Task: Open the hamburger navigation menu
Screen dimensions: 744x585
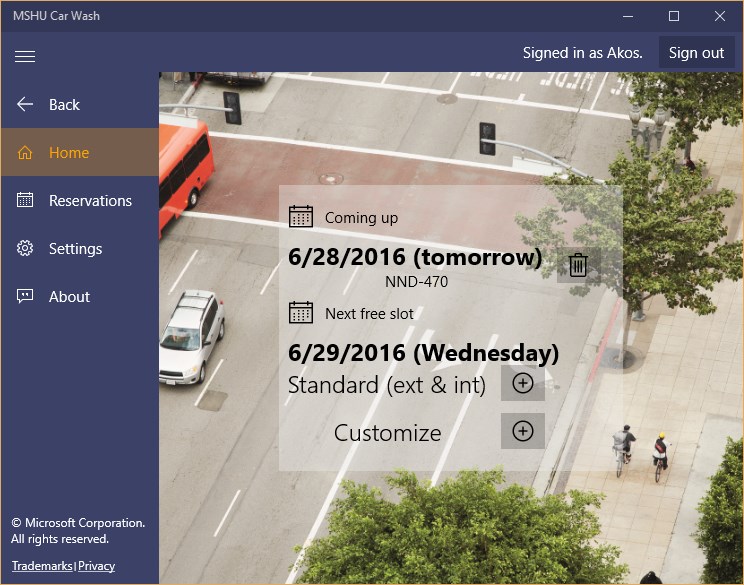Action: pos(25,56)
